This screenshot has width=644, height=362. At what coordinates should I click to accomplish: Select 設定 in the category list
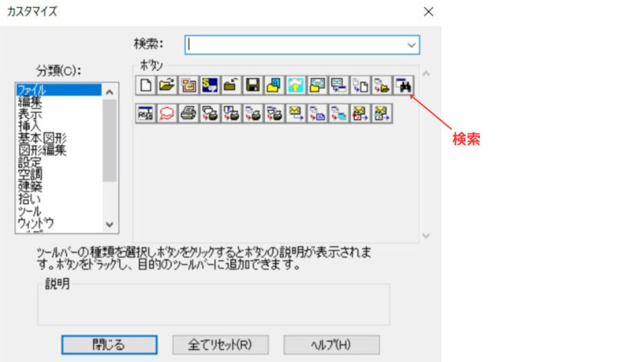tap(59, 162)
